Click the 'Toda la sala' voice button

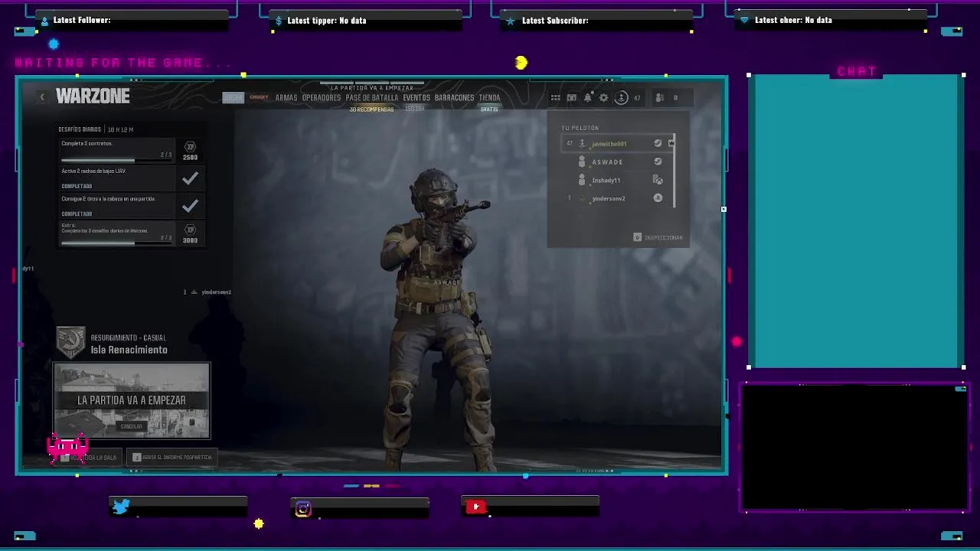[89, 458]
